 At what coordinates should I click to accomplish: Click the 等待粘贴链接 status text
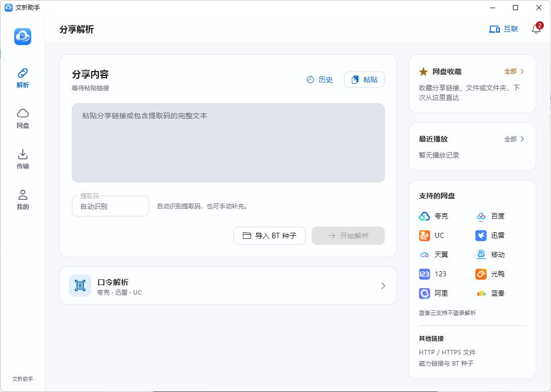coord(91,88)
